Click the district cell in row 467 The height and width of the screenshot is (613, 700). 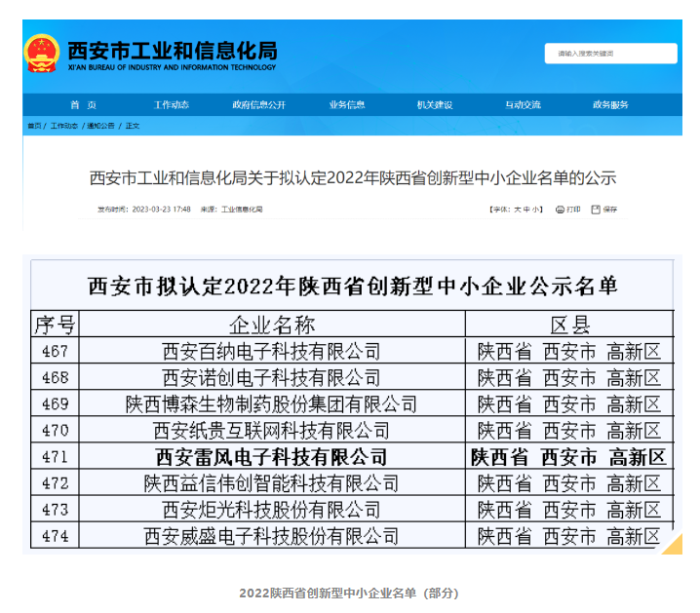click(569, 351)
